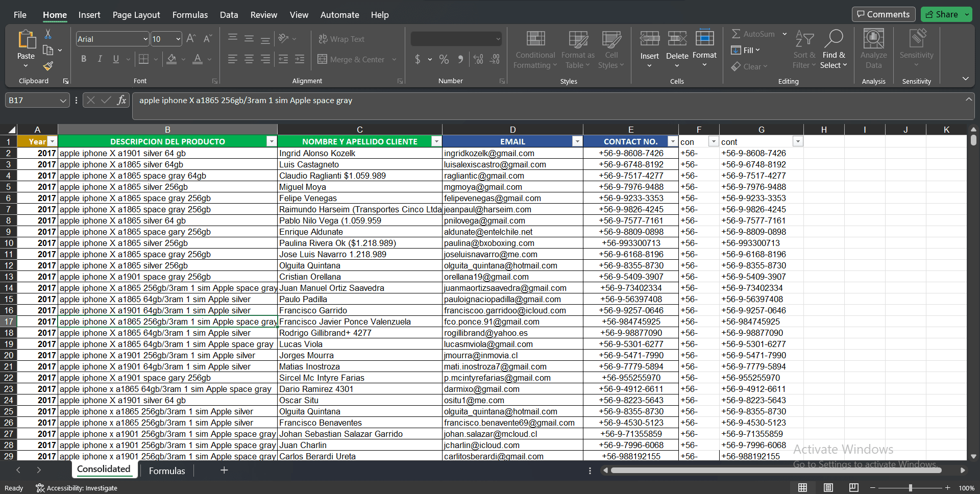This screenshot has width=980, height=494.
Task: Toggle Middle Align vertical alignment
Action: [249, 38]
